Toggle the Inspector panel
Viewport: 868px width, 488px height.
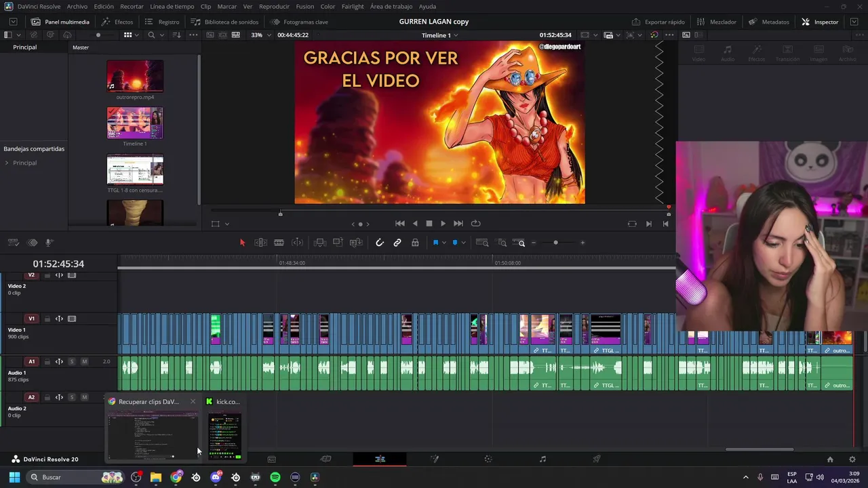pyautogui.click(x=820, y=22)
